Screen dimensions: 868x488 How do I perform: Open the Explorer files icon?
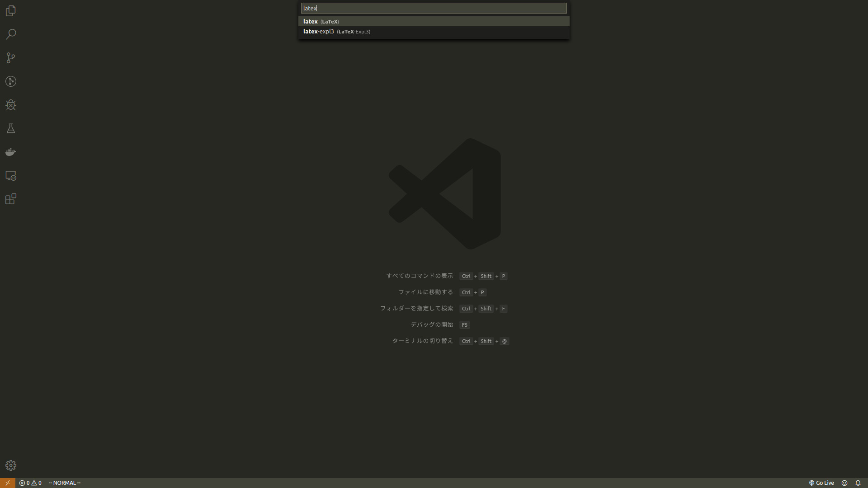pos(11,11)
